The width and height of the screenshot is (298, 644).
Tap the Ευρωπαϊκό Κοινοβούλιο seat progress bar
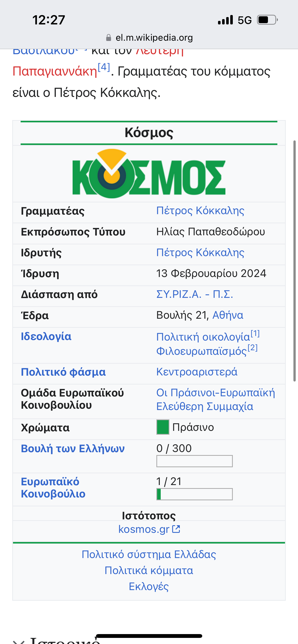point(194,494)
